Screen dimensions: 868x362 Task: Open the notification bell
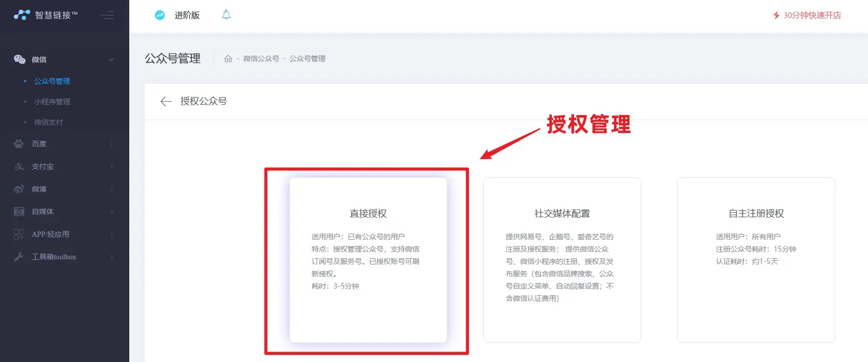click(x=226, y=15)
